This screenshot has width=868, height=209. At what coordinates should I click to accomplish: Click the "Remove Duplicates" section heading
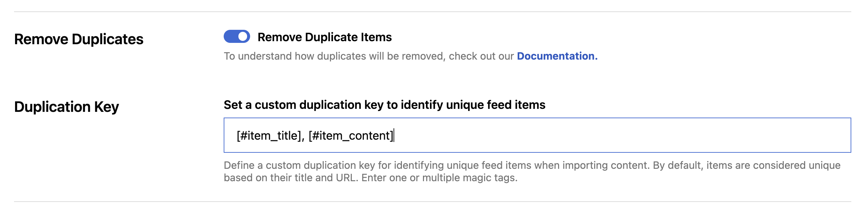79,39
